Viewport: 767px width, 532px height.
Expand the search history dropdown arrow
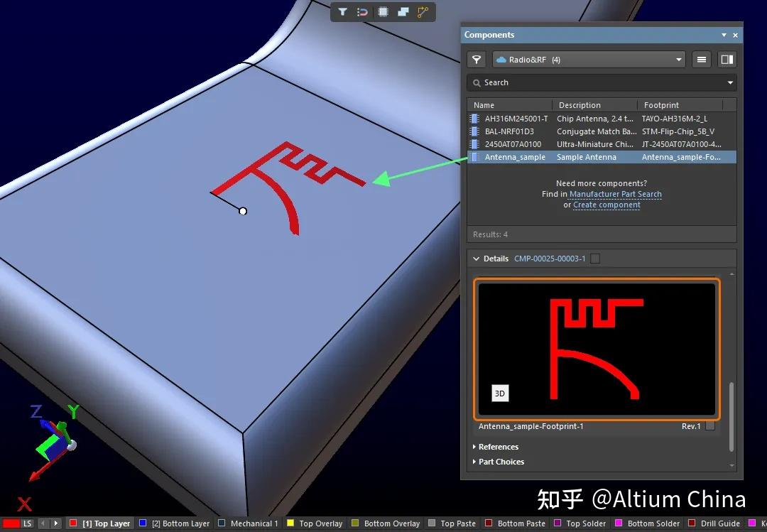(x=730, y=82)
